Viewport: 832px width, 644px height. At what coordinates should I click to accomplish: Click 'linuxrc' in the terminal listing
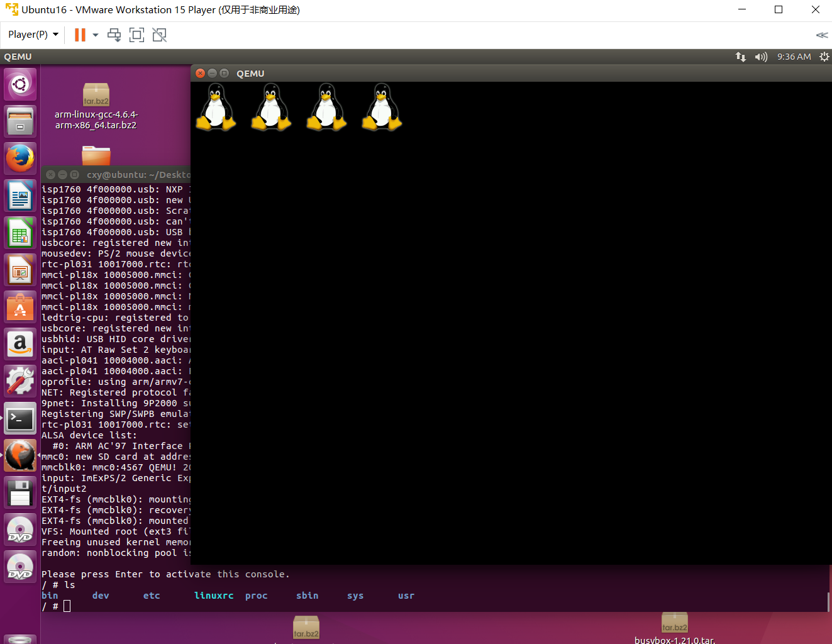point(214,596)
